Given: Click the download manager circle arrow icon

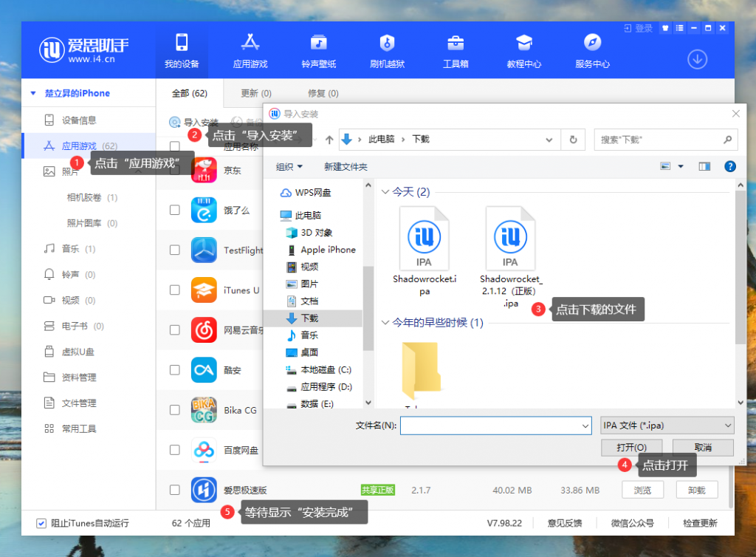Looking at the screenshot, I should tap(697, 59).
